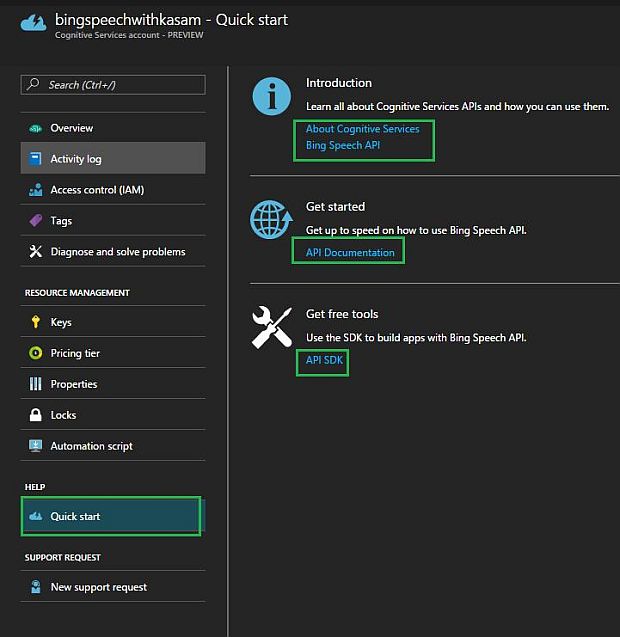The image size is (620, 637).
Task: Open the Keys menu item
Action: pos(113,322)
